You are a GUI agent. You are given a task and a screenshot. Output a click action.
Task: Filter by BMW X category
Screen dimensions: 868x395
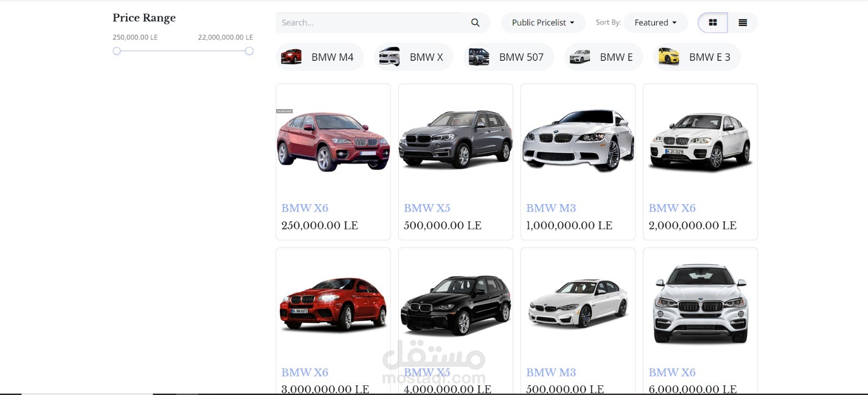click(414, 57)
